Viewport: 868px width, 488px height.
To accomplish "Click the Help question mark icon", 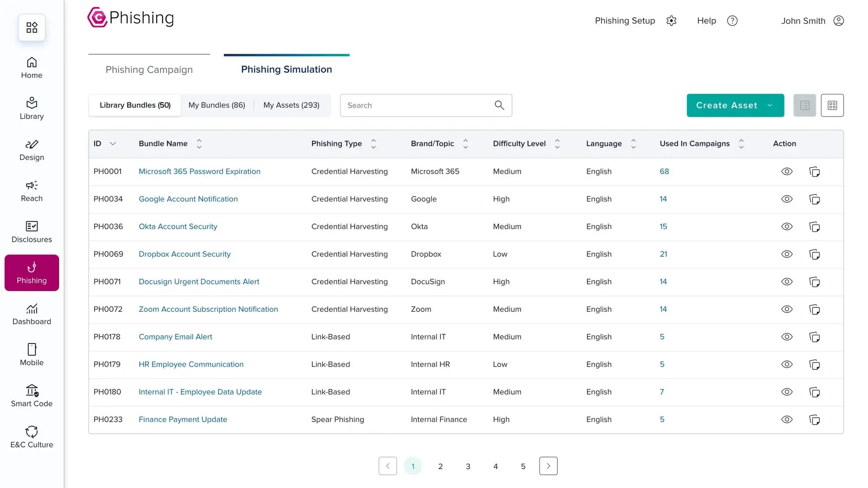I will (x=732, y=20).
